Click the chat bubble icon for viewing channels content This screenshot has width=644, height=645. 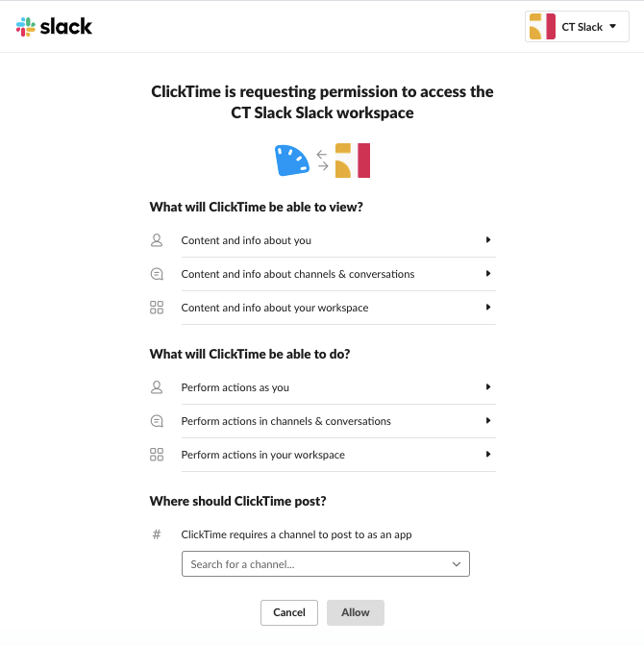[x=157, y=274]
